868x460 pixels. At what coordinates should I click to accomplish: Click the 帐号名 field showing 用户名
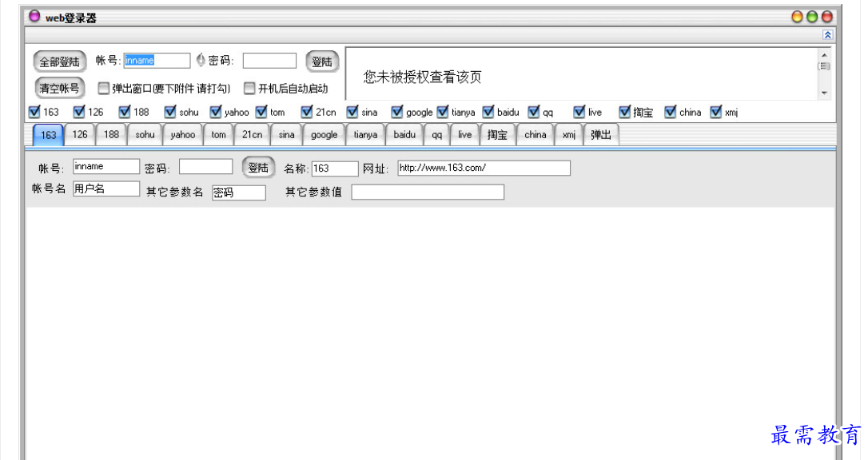106,188
